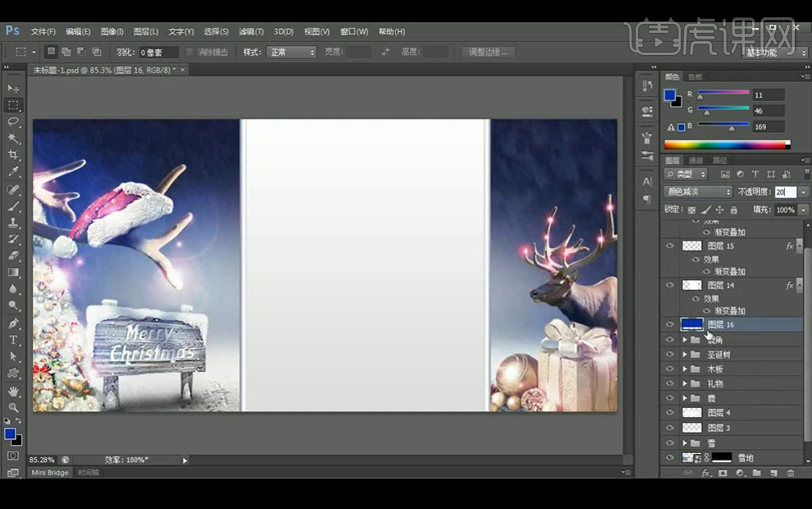
Task: Select the Lasso tool
Action: [x=13, y=122]
